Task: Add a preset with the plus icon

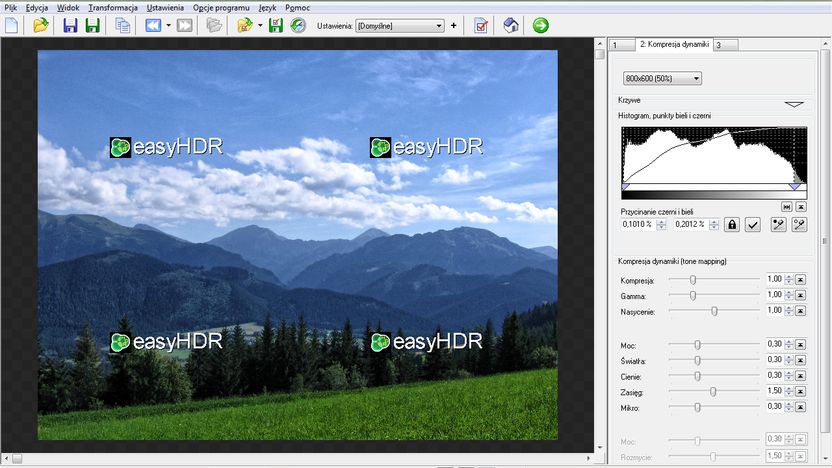Action: (454, 25)
